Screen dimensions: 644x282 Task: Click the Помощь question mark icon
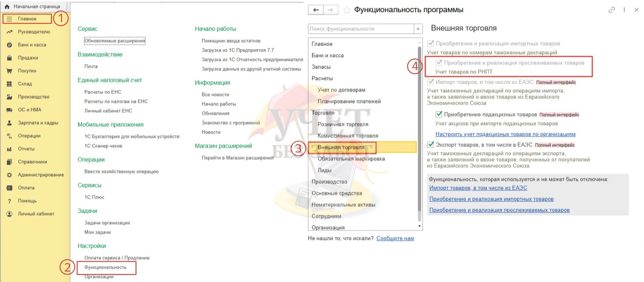(9, 201)
